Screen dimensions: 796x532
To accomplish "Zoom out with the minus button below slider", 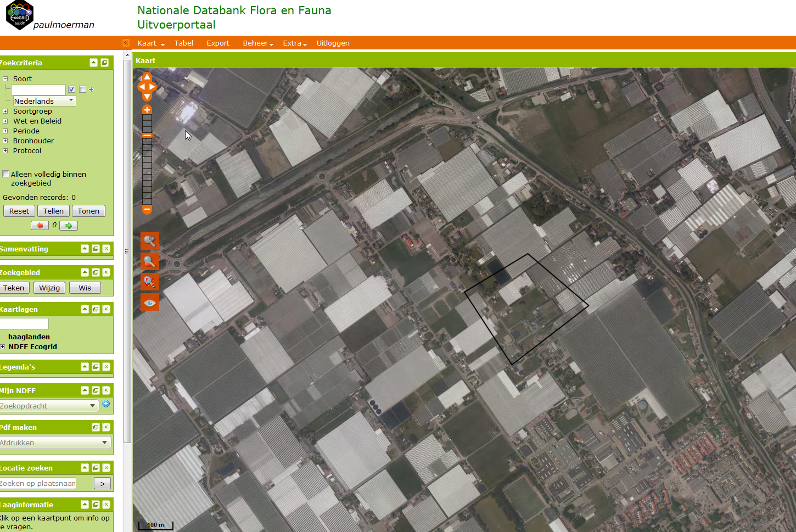I will pos(147,210).
